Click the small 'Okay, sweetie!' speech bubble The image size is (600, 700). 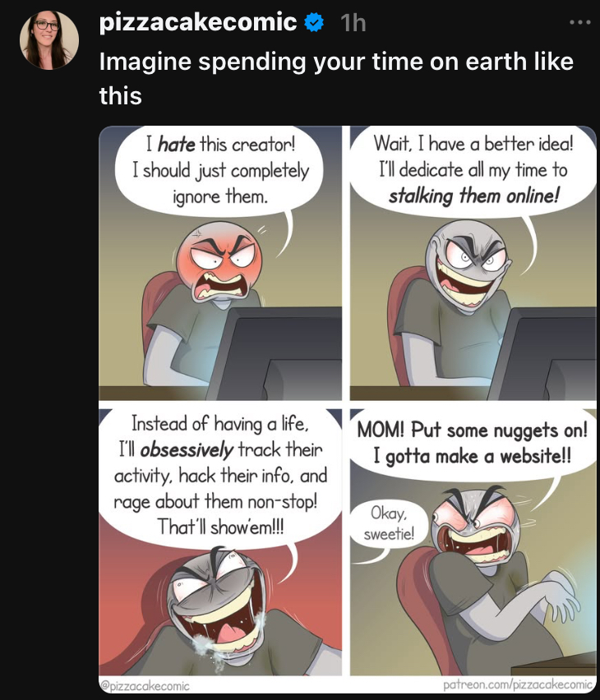389,523
